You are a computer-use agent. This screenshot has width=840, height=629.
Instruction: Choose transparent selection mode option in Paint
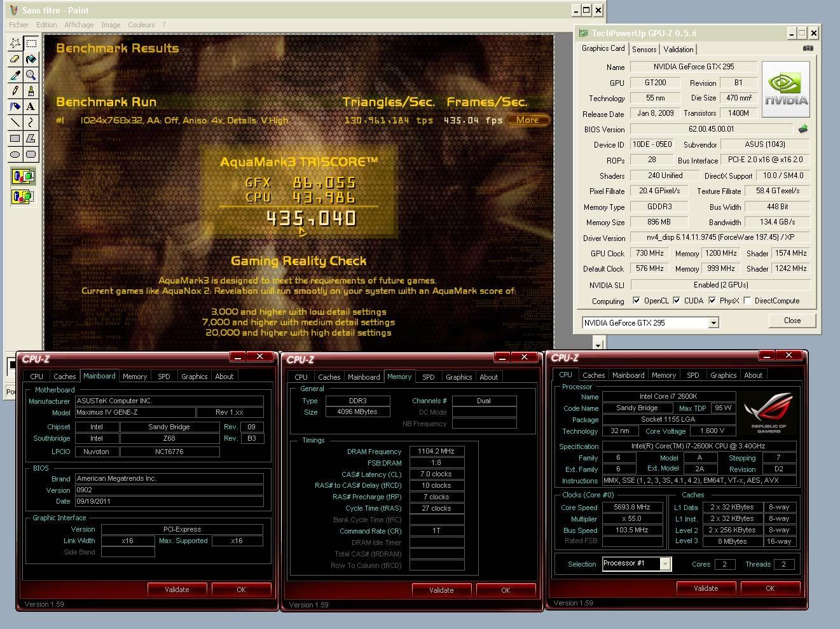pos(23,197)
